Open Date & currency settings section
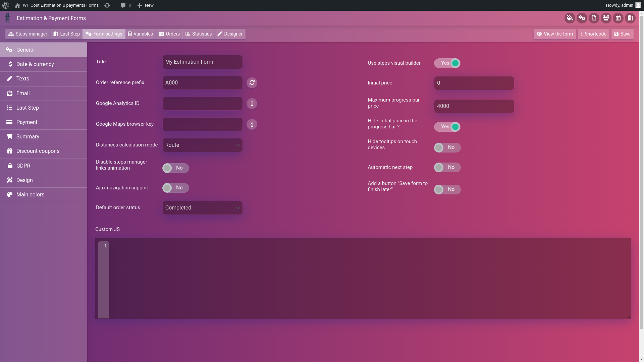Screen dimensions: 644x362 35,64
